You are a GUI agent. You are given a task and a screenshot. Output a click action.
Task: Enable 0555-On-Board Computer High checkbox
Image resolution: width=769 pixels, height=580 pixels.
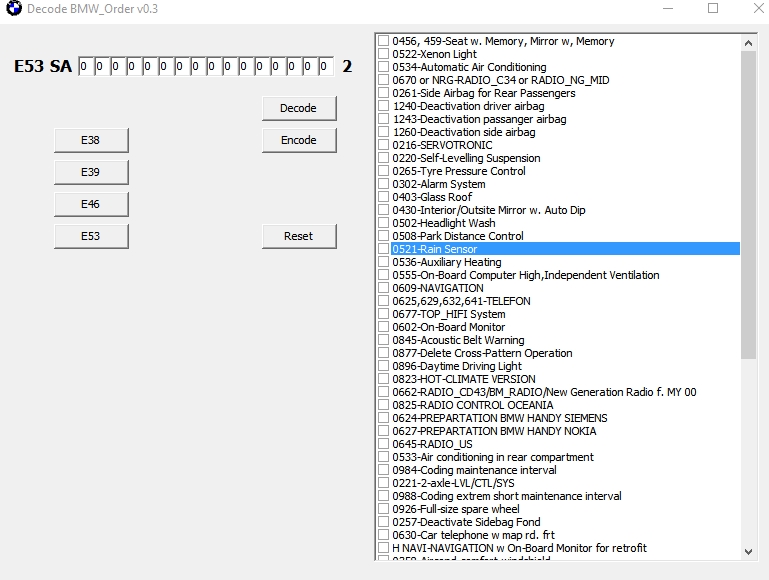pyautogui.click(x=384, y=275)
